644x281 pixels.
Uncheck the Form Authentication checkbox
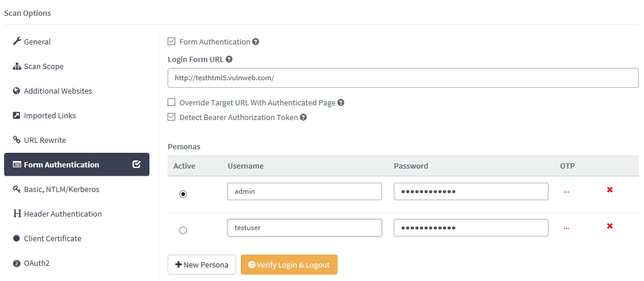pyautogui.click(x=172, y=42)
